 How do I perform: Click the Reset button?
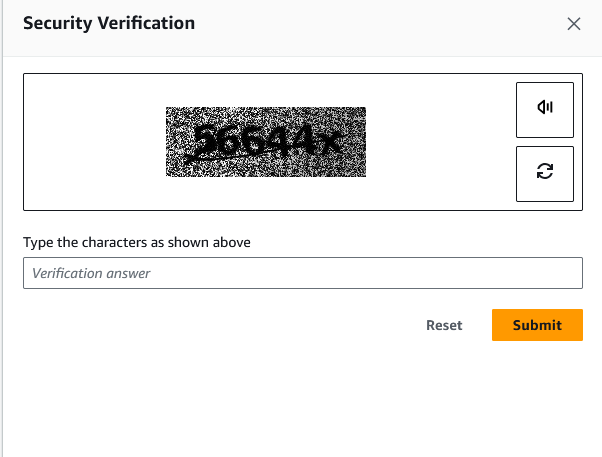[444, 325]
